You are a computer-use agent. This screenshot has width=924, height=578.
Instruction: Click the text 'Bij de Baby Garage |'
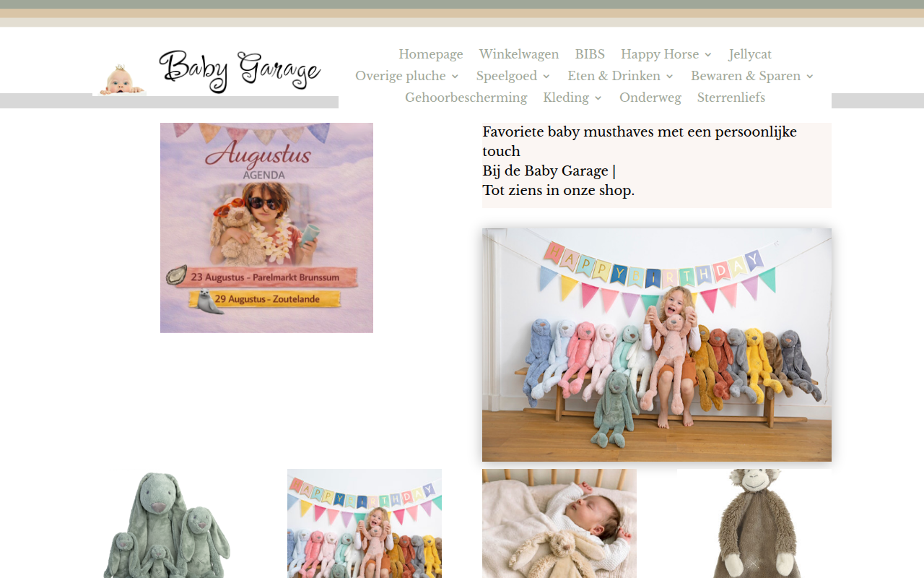pyautogui.click(x=549, y=171)
